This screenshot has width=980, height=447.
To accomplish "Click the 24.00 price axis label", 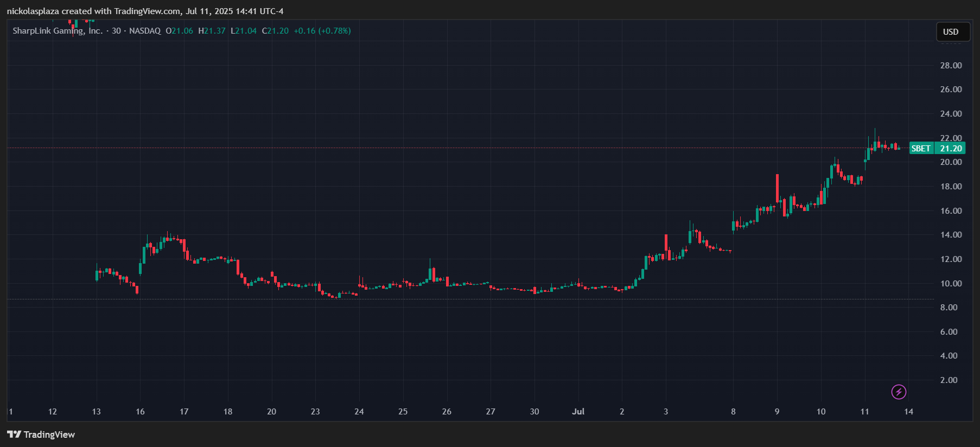I will 951,113.
